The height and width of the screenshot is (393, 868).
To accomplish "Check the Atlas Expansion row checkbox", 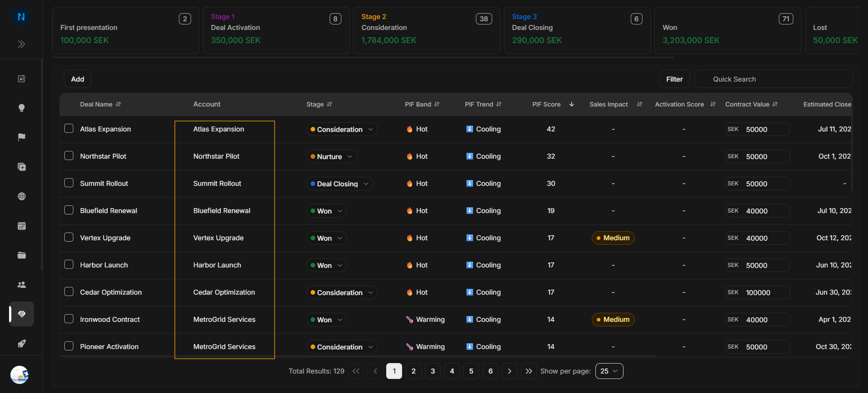I will 69,128.
